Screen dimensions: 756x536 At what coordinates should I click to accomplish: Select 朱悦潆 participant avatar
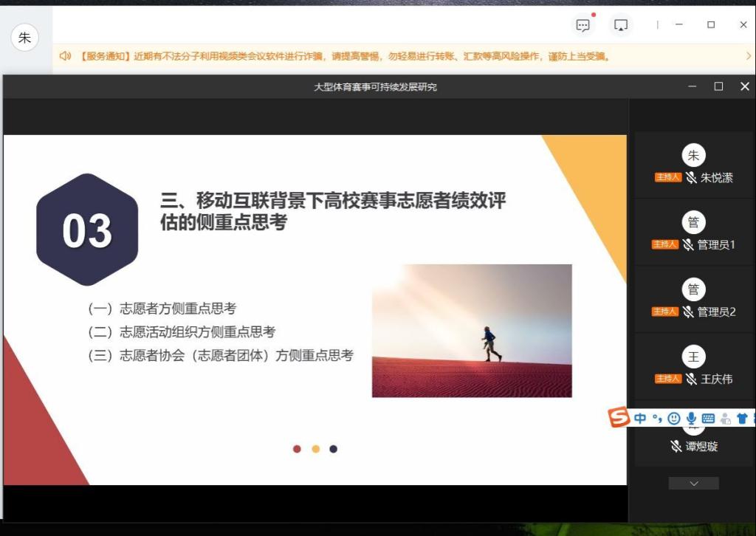(x=693, y=155)
